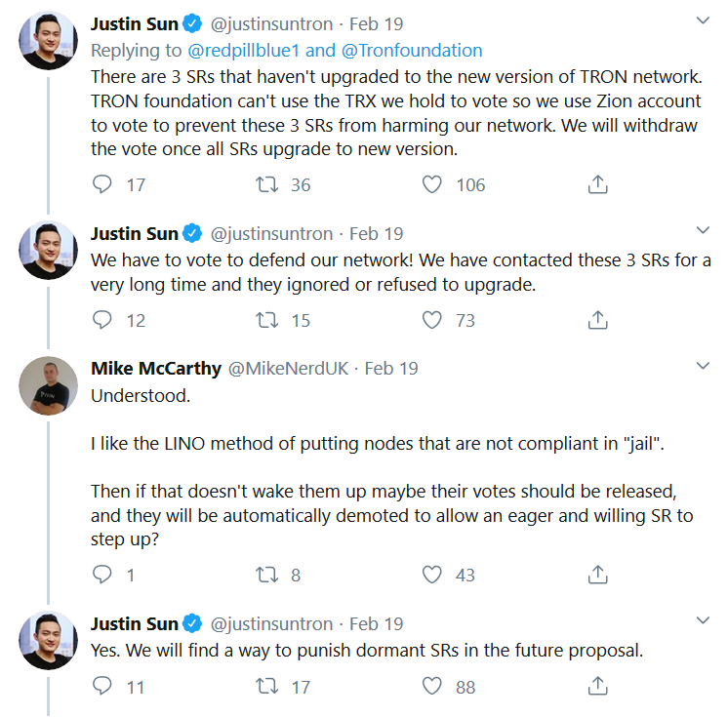Image resolution: width=728 pixels, height=717 pixels.
Task: Expand options on 'defend our network' tweet
Action: click(703, 230)
